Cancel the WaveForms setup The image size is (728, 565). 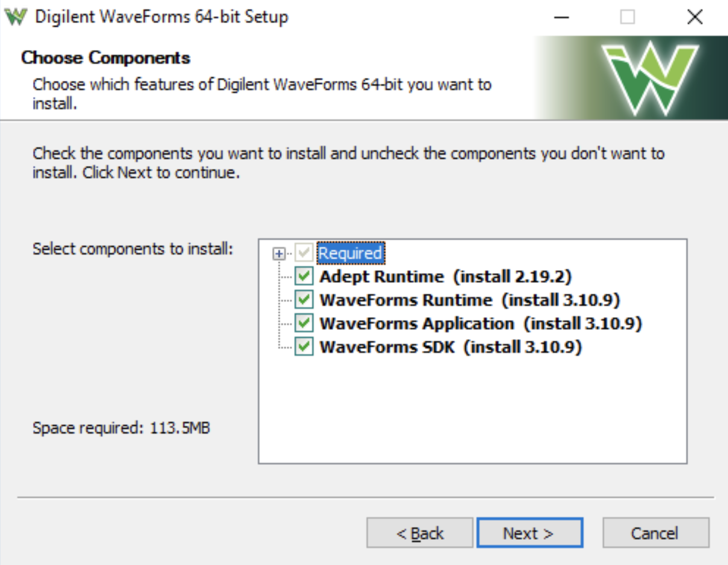tap(655, 533)
